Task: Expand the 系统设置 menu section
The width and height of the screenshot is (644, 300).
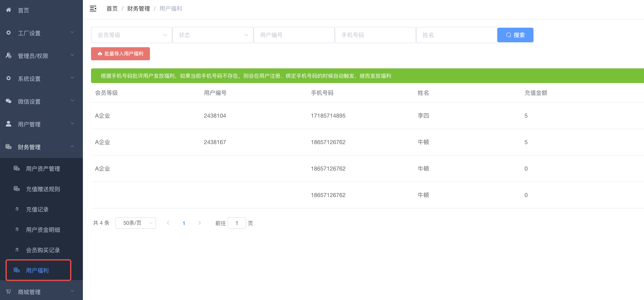Action: (41, 79)
